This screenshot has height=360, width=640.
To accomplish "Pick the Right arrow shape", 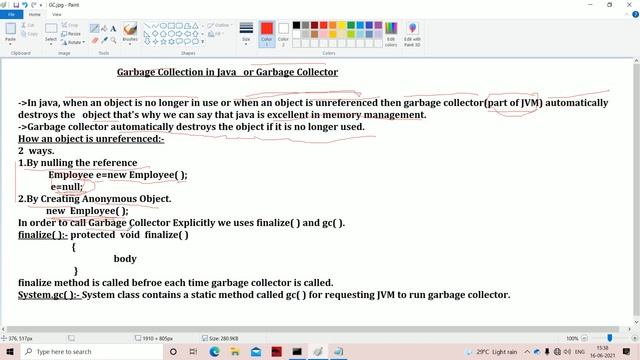I will click(180, 33).
